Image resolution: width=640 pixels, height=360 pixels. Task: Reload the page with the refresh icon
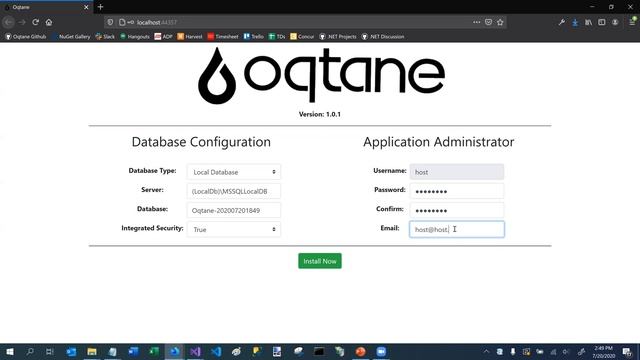[x=36, y=22]
